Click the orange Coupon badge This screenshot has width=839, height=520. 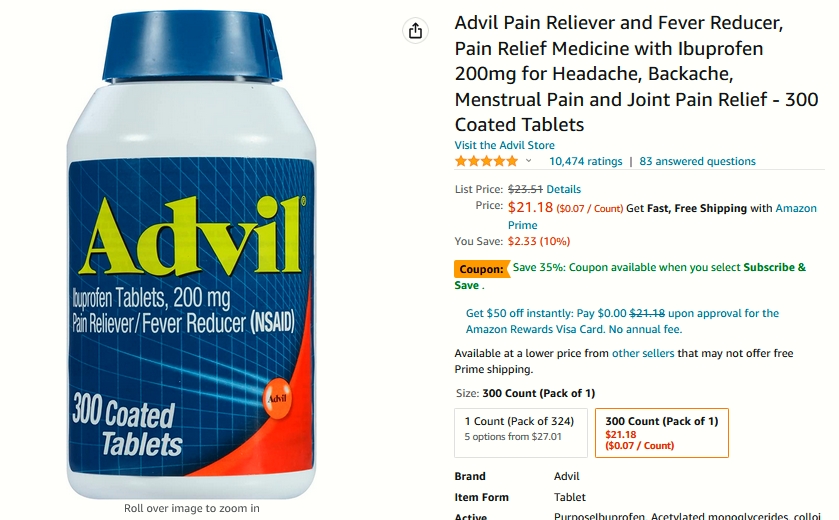(x=482, y=269)
